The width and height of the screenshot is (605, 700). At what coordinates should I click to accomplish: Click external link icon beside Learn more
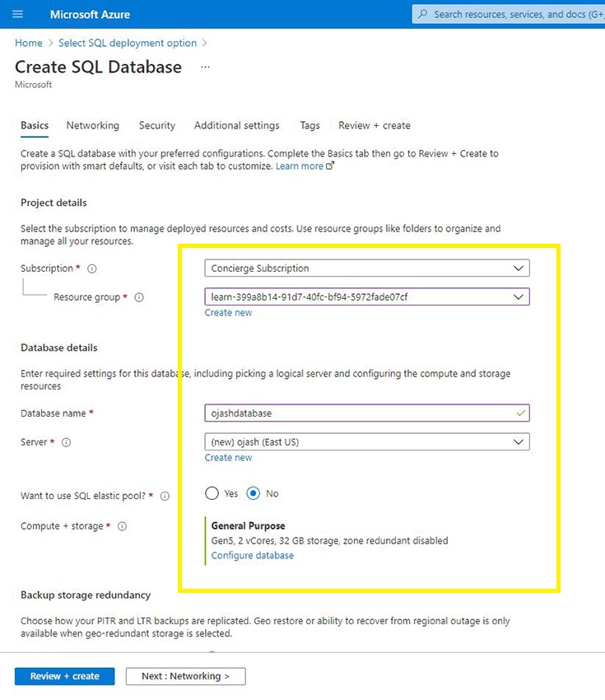click(330, 166)
